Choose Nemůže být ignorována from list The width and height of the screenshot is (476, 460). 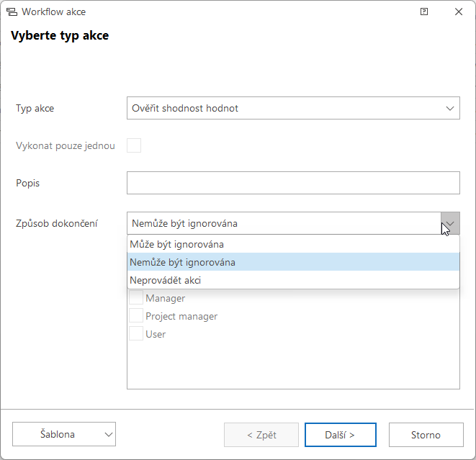(293, 262)
